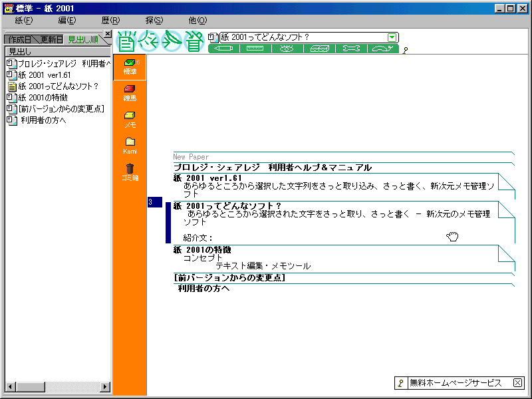Click the second large green round toolbar icon

pos(149,41)
